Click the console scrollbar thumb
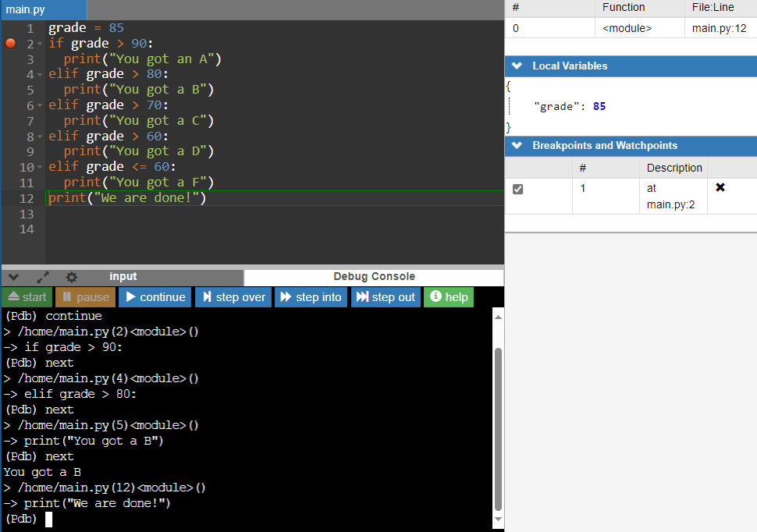This screenshot has height=532, width=757. [499, 429]
